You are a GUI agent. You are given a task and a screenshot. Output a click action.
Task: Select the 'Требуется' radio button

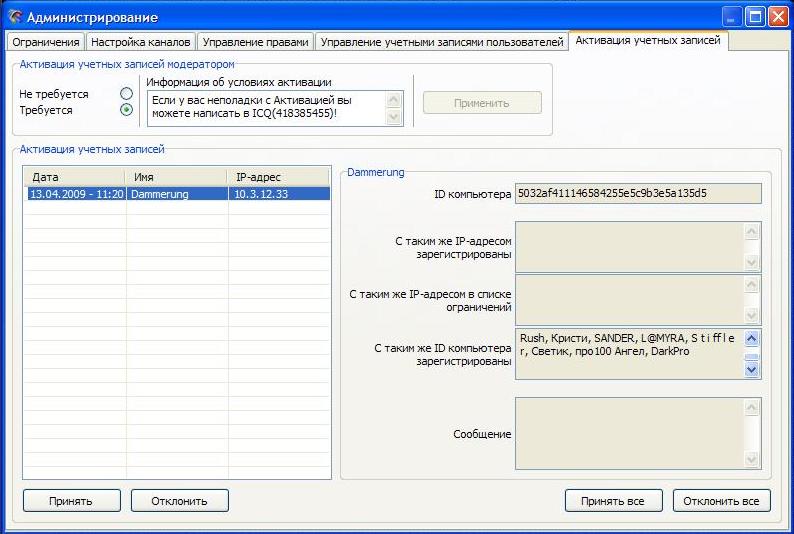[126, 110]
